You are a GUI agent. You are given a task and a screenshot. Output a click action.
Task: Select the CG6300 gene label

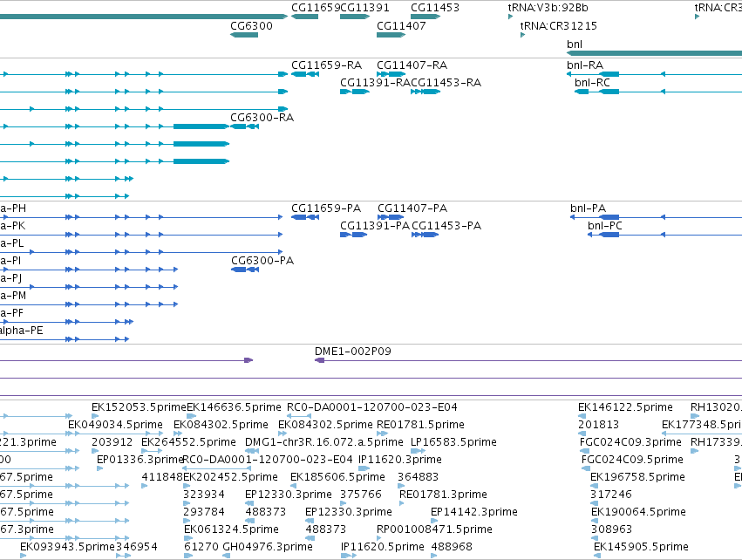tap(251, 25)
